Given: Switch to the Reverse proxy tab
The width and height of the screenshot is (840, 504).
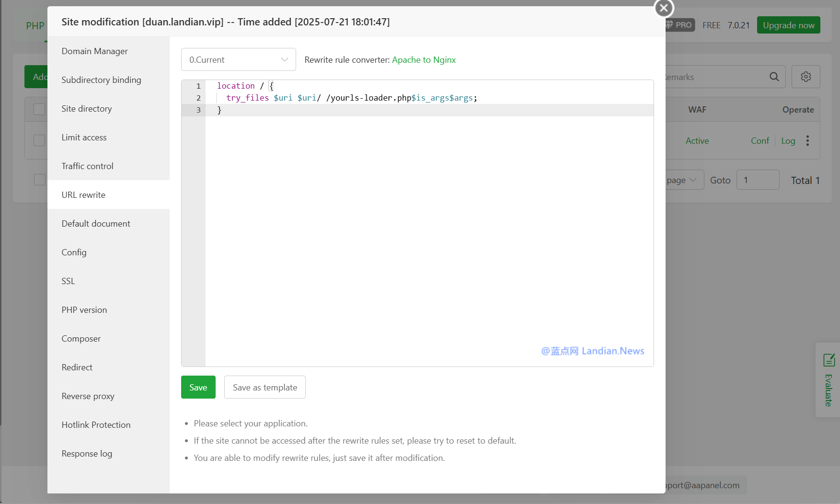Looking at the screenshot, I should coord(88,396).
